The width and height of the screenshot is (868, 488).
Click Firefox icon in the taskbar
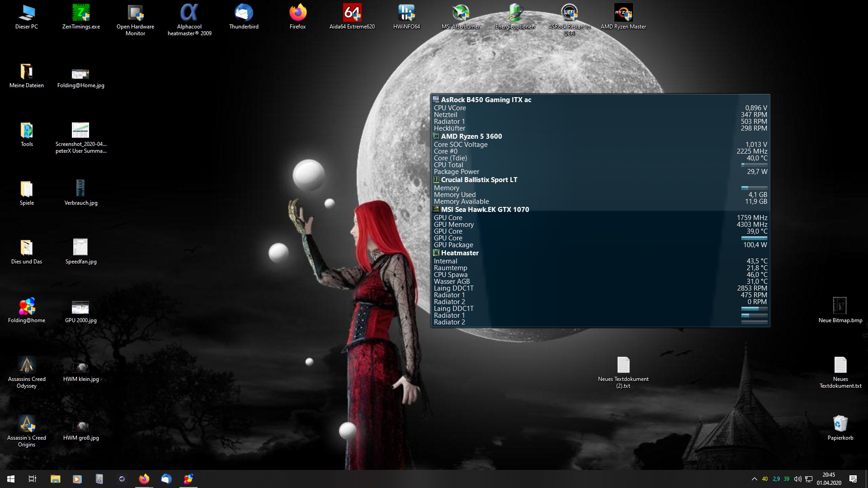(x=144, y=479)
